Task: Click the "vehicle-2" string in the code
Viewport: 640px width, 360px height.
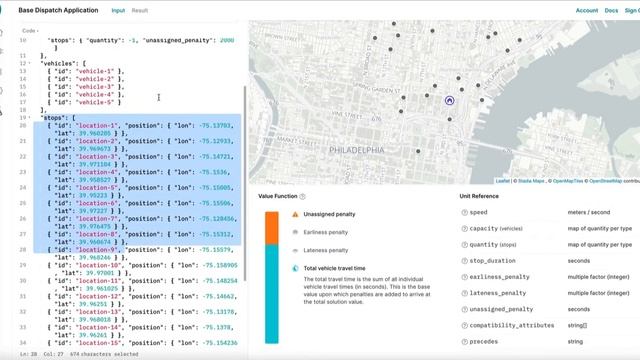Action: click(95, 79)
